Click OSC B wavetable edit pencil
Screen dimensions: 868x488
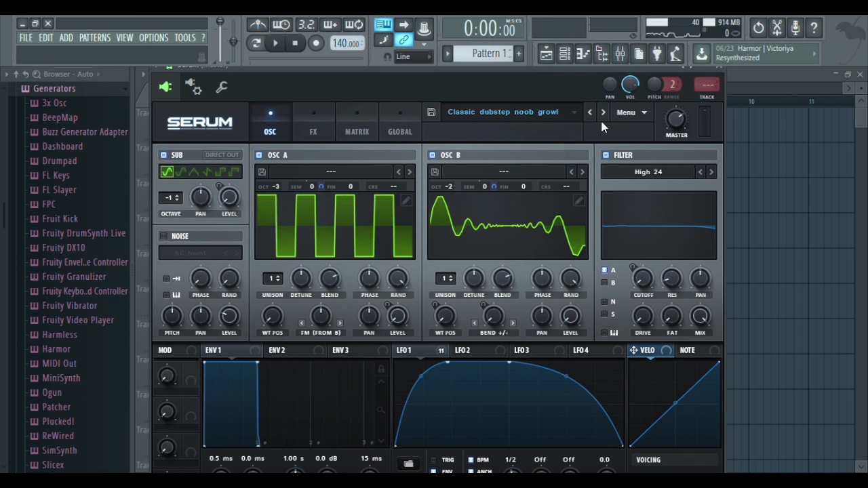(578, 201)
